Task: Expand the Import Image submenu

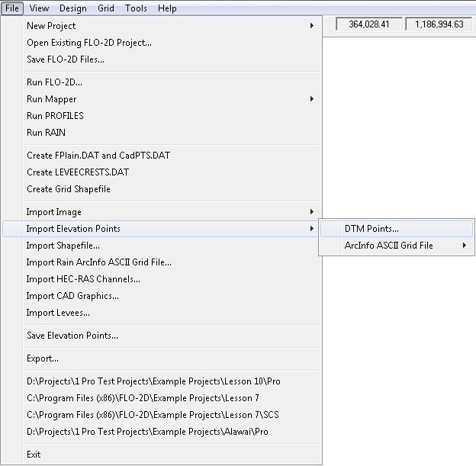Action: [x=54, y=212]
